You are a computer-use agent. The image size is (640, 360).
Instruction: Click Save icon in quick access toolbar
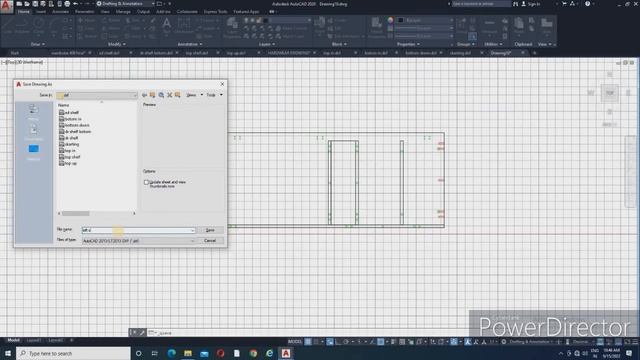[35, 4]
